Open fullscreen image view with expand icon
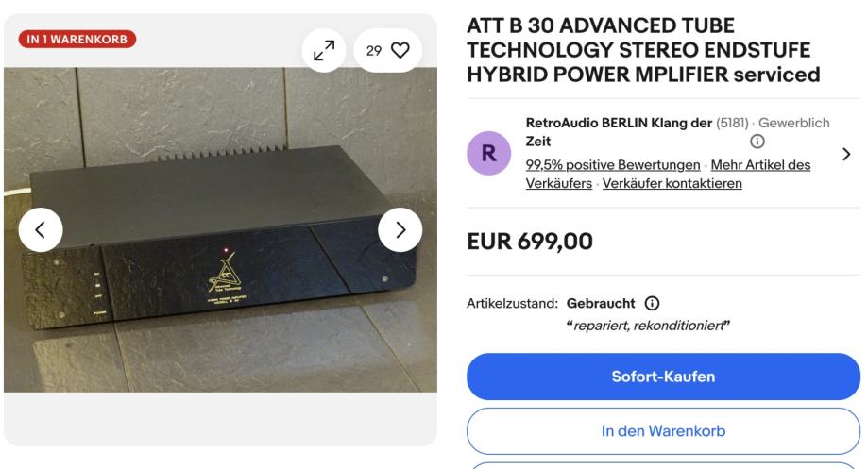 [324, 50]
